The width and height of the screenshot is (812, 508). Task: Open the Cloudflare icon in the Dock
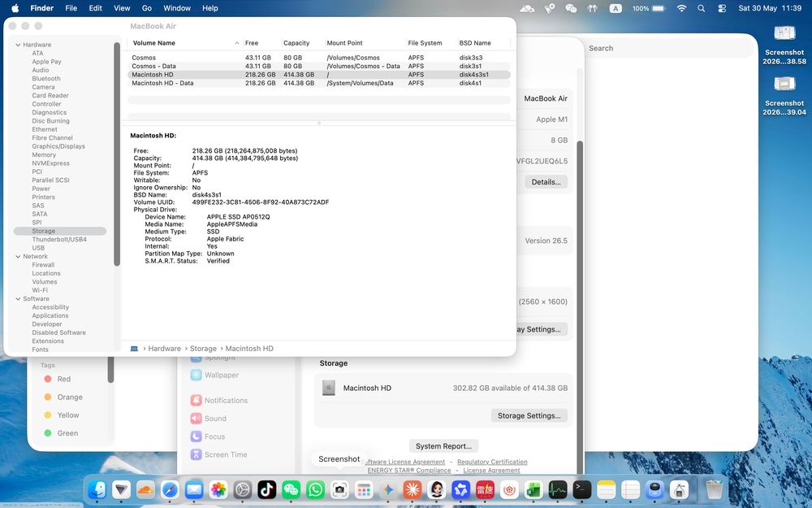click(145, 489)
